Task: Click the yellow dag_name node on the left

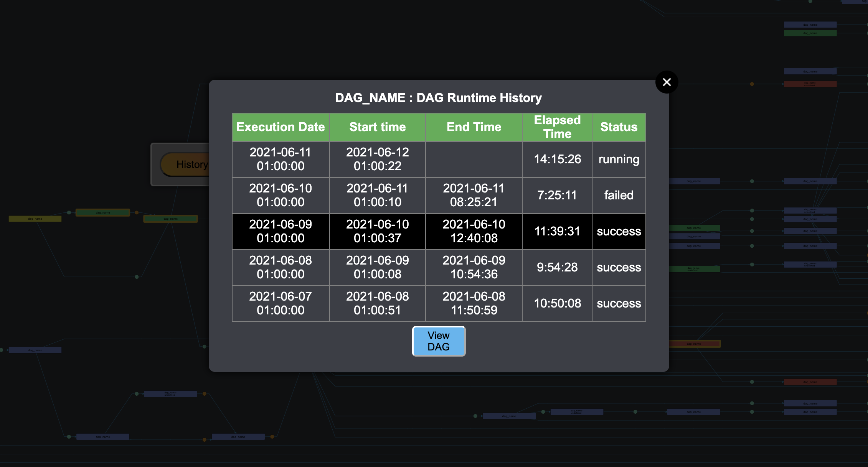Action: click(x=36, y=218)
